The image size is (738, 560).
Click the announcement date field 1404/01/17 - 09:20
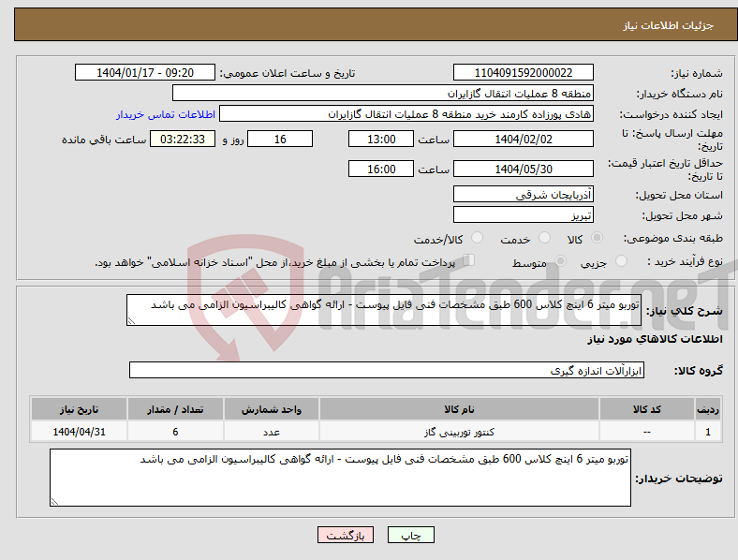[145, 72]
